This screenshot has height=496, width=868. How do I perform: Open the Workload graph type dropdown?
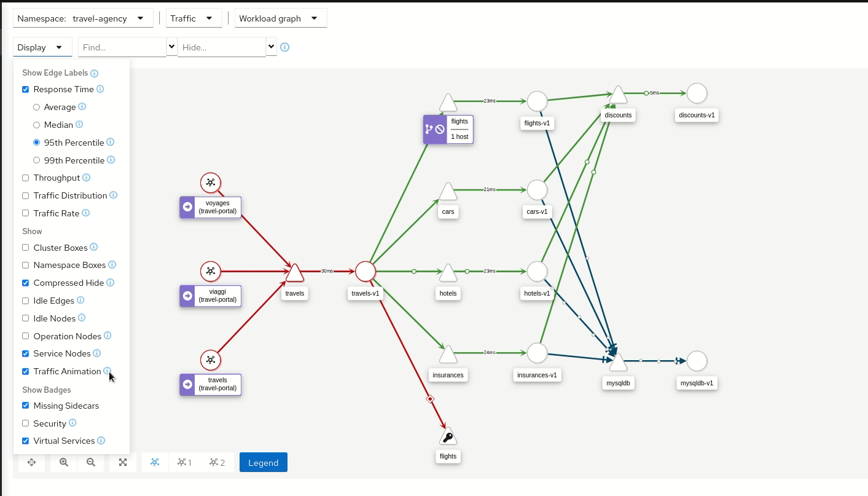click(280, 18)
